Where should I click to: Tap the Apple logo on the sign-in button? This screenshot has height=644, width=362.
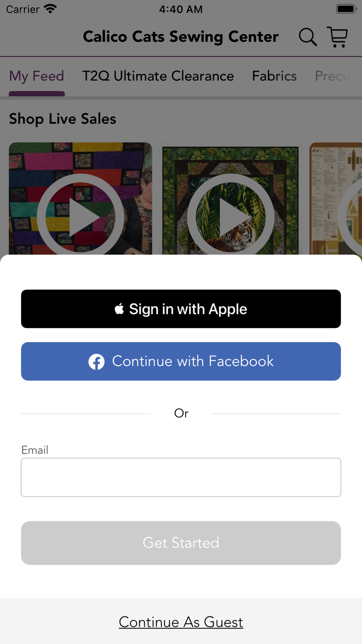(119, 309)
